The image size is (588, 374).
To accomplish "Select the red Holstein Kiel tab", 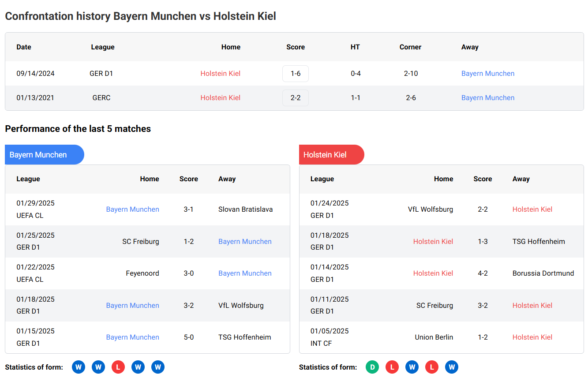I will (331, 155).
